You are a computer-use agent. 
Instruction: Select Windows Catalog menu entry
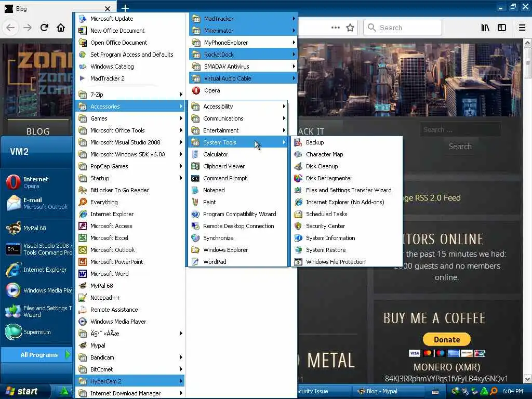click(130, 66)
